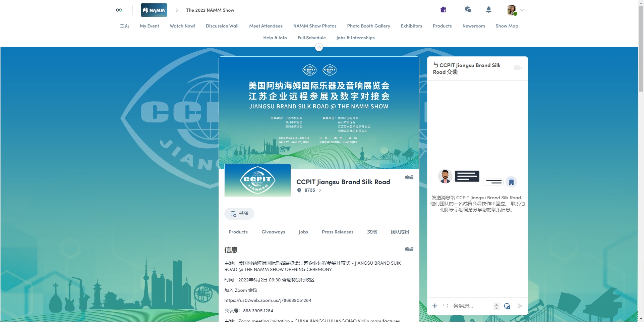Viewport: 644px width, 322px height.
Task: Click the add attachment plus icon
Action: [435, 306]
